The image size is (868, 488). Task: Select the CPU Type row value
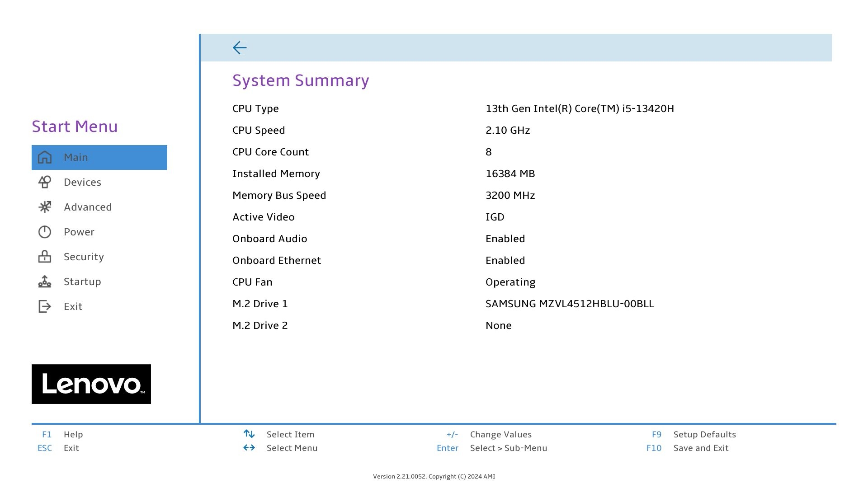coord(580,108)
